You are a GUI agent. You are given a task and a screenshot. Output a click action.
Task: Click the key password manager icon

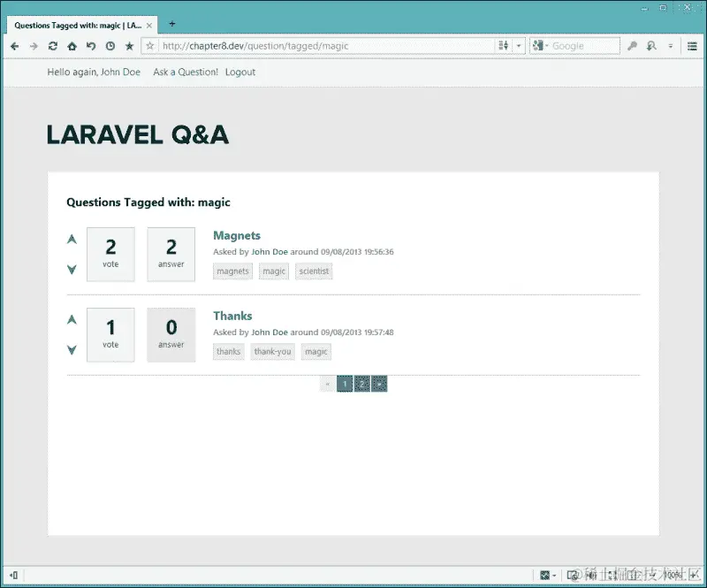(632, 46)
